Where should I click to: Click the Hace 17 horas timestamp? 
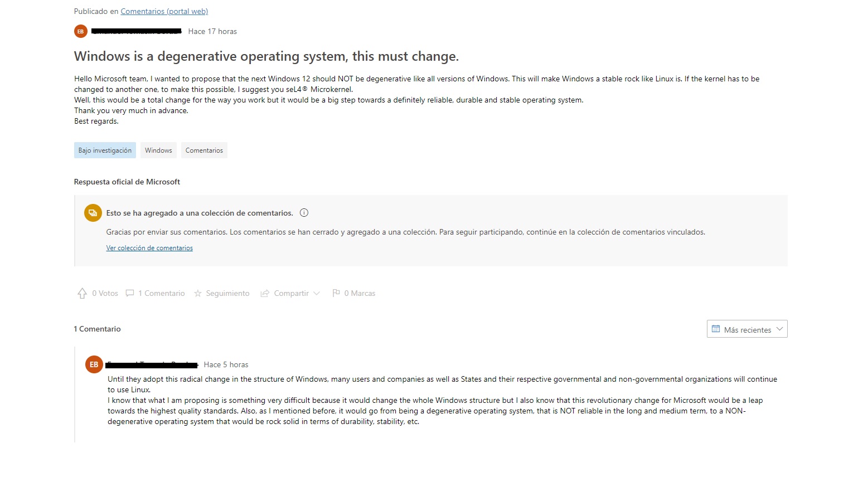click(212, 32)
